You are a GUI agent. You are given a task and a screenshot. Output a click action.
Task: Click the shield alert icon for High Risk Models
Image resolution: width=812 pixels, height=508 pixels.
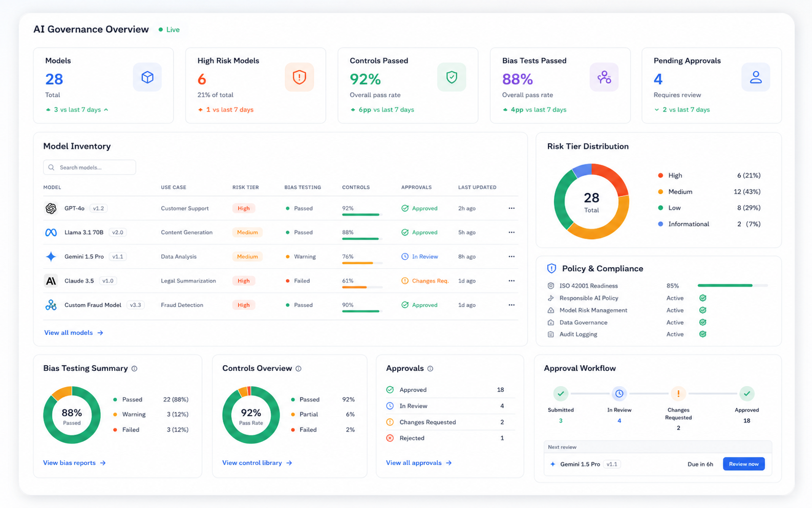pos(300,77)
